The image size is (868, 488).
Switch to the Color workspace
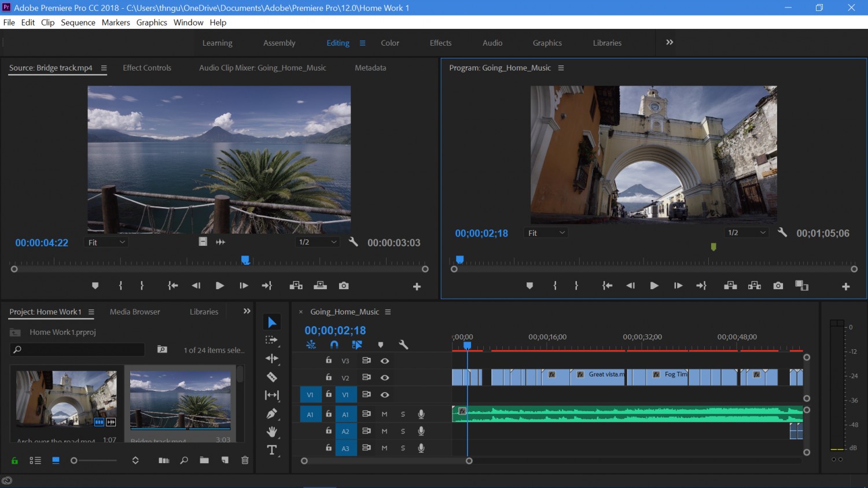(390, 43)
